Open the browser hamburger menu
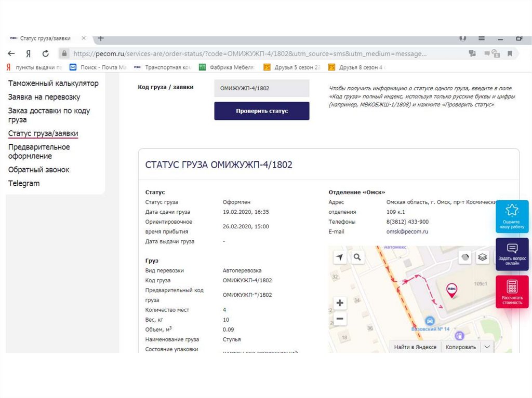The height and width of the screenshot is (398, 532). coord(482,38)
